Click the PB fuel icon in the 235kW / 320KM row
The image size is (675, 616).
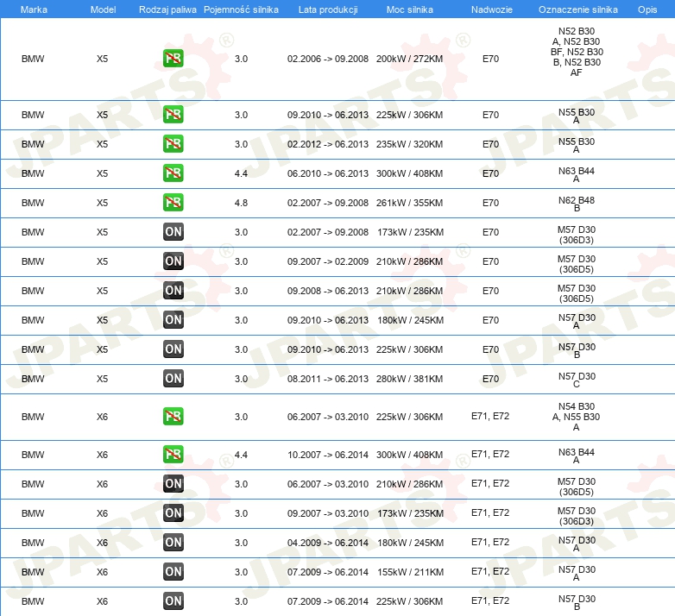coord(173,144)
